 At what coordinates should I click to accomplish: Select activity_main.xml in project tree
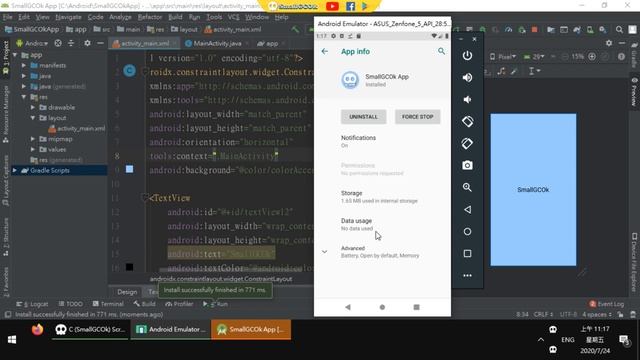[77, 128]
